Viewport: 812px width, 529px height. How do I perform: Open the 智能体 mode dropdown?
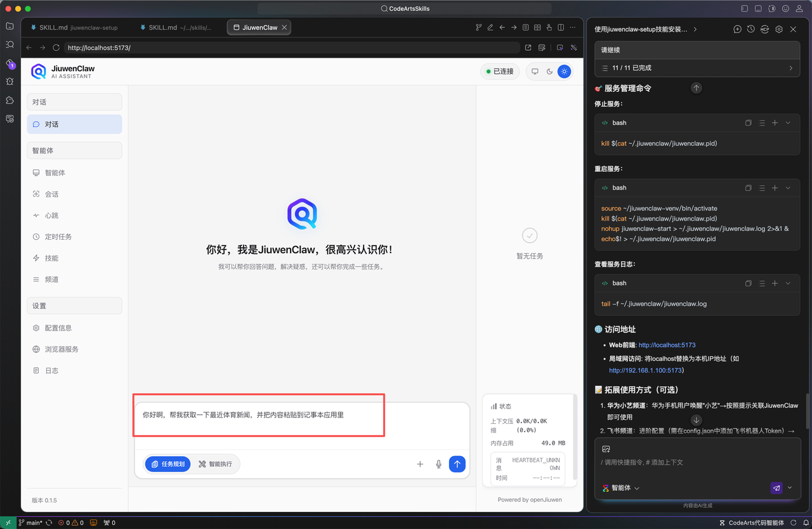[x=622, y=488]
